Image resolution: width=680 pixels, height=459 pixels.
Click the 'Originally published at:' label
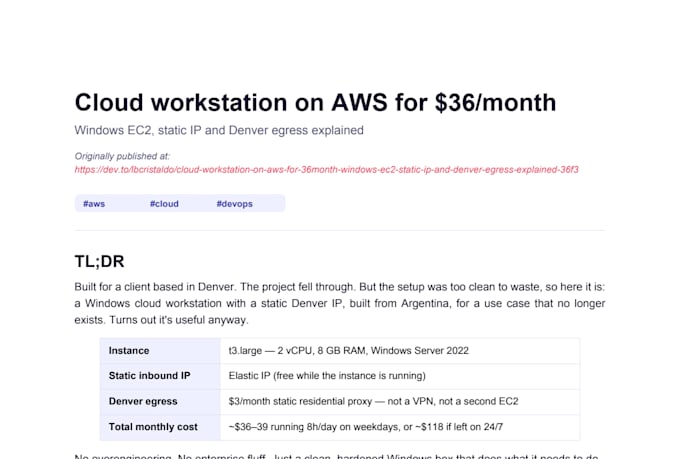(x=122, y=156)
